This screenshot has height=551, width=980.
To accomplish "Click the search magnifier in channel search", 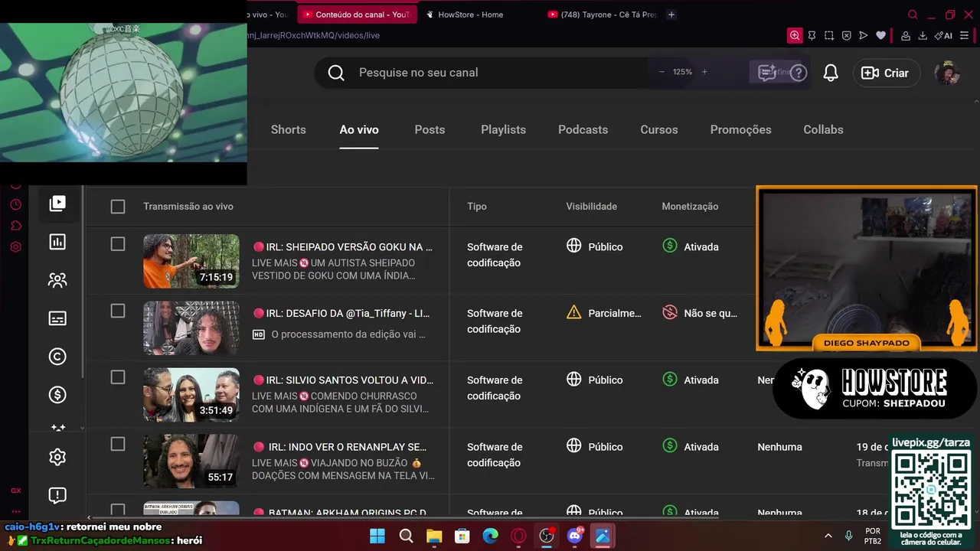I will (x=336, y=73).
